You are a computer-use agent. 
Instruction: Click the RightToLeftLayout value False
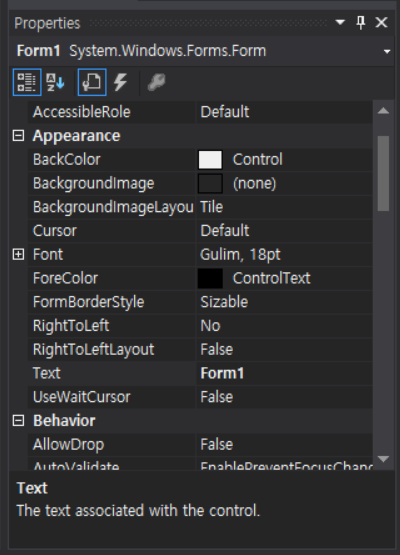click(217, 349)
